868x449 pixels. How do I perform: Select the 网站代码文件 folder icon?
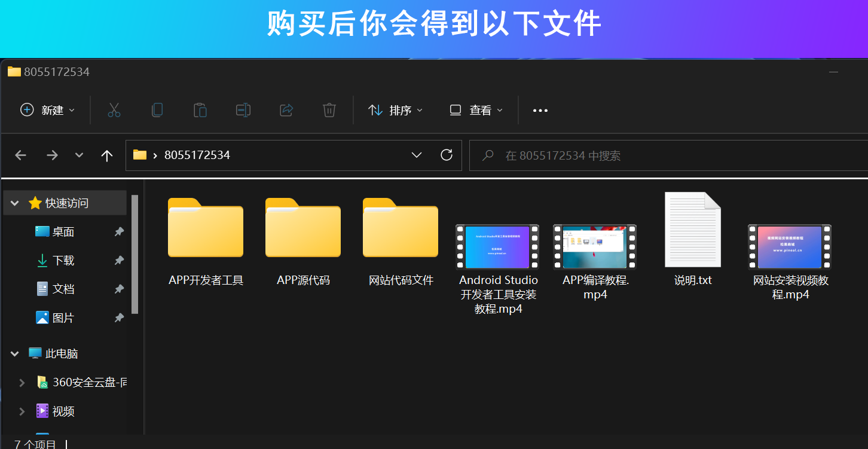tap(401, 227)
